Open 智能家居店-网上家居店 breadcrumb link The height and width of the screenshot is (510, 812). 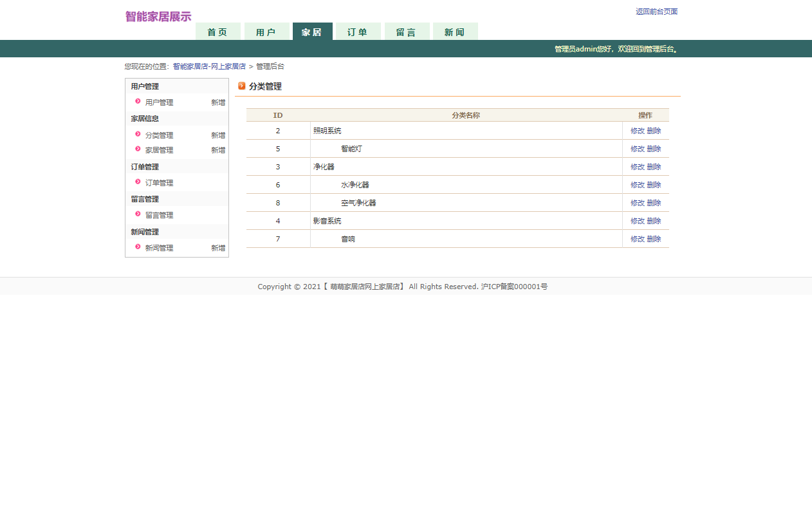pyautogui.click(x=208, y=66)
